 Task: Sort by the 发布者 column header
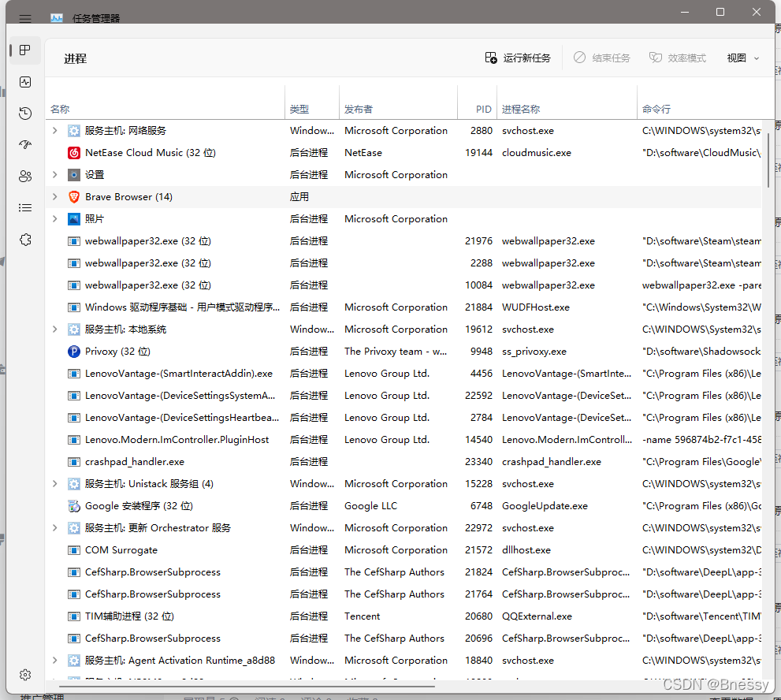pyautogui.click(x=399, y=109)
